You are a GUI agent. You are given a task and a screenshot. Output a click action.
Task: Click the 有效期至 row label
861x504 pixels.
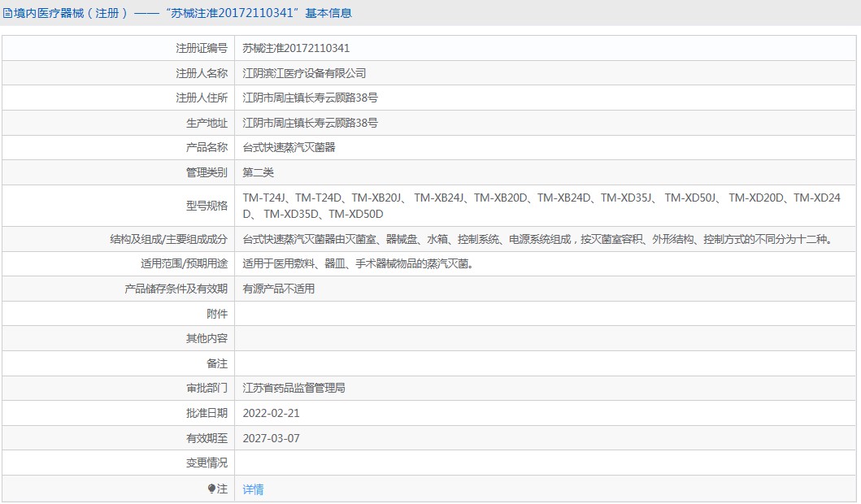point(207,438)
